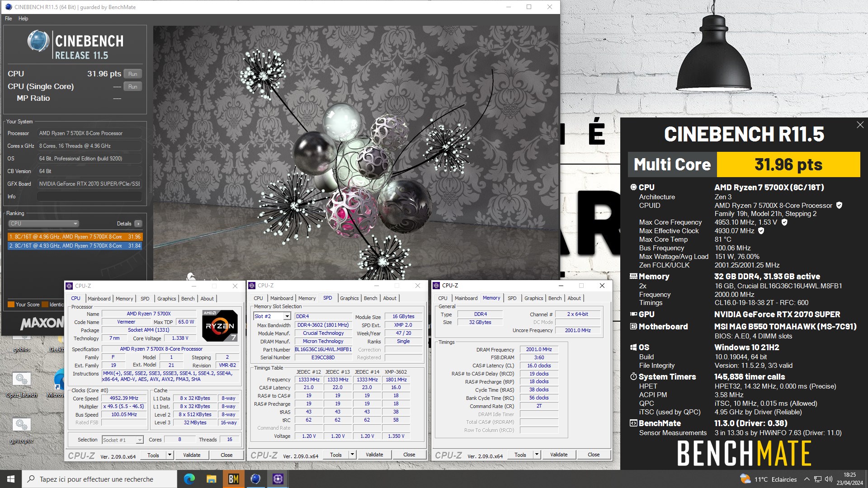
Task: Show hidden system tray icons
Action: tap(807, 479)
